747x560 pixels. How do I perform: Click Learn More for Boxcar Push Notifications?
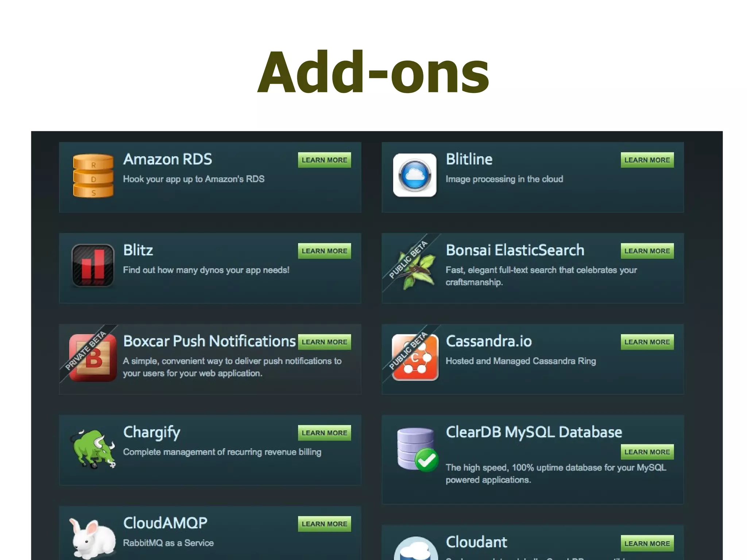(x=324, y=342)
